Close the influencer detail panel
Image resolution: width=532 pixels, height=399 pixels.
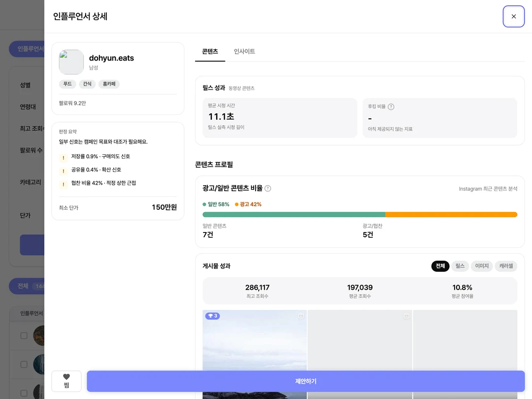pos(513,16)
